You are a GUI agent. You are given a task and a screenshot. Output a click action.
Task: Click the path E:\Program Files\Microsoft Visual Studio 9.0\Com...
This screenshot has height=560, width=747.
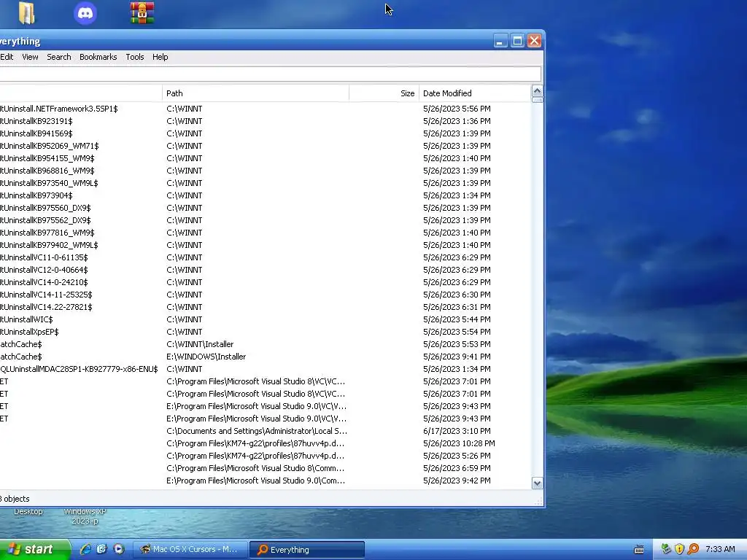[x=256, y=480]
